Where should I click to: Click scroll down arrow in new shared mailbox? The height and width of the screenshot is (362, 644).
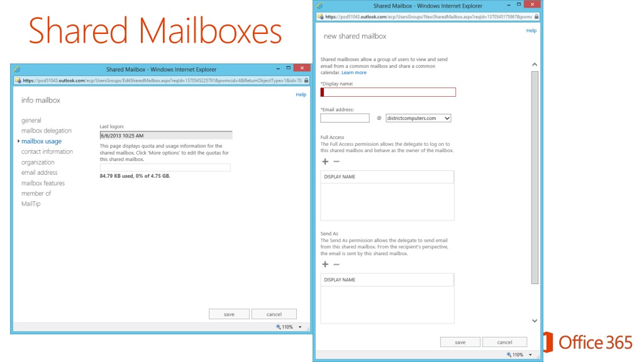[535, 321]
